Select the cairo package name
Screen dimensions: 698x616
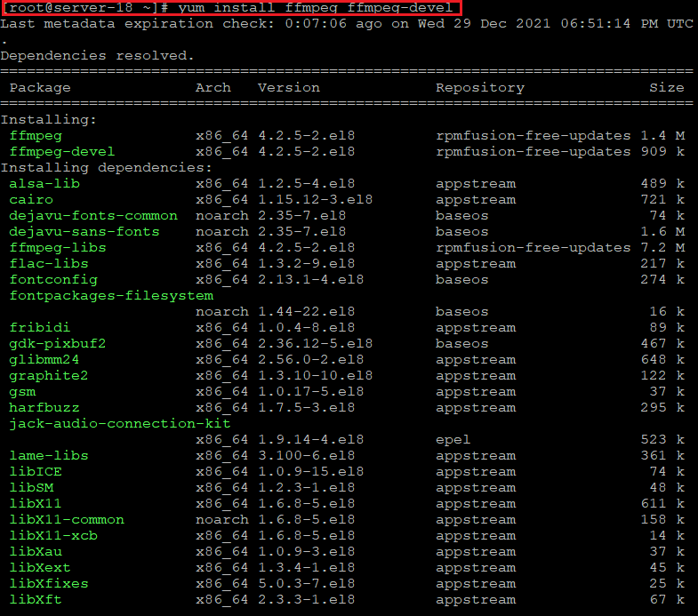pos(31,200)
